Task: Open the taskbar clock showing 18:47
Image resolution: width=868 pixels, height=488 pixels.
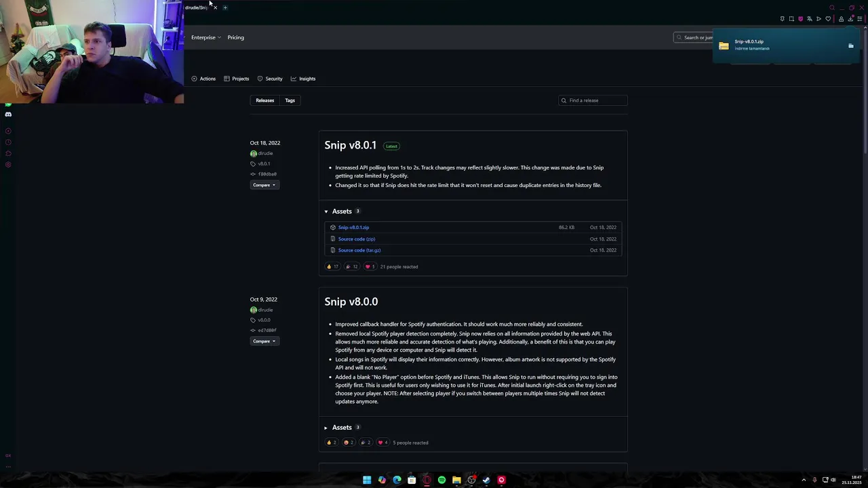Action: [x=852, y=480]
